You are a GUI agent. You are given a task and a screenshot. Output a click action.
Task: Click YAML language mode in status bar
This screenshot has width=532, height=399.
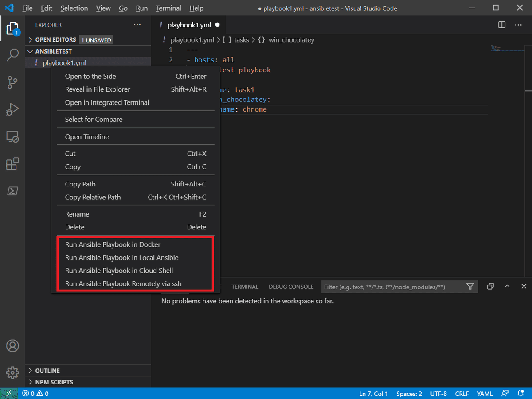(x=485, y=393)
